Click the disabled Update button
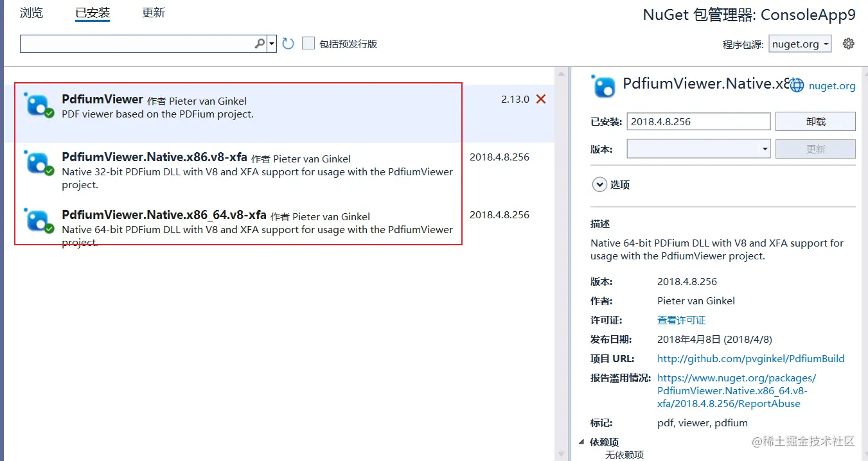The width and height of the screenshot is (868, 461). click(815, 149)
